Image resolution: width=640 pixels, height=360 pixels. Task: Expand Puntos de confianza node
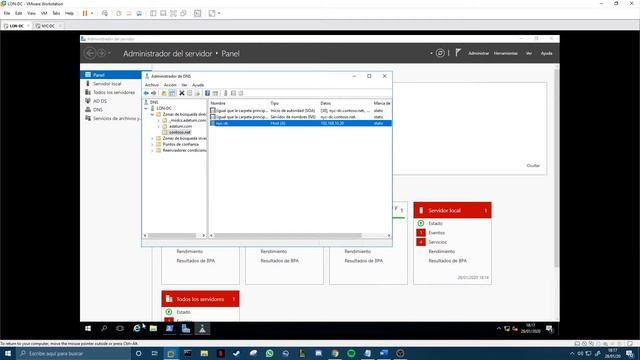(152, 144)
